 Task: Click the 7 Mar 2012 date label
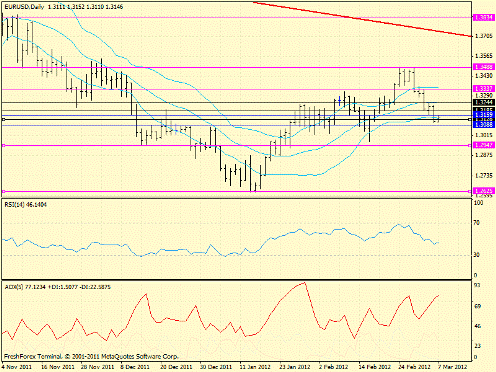pyautogui.click(x=452, y=367)
